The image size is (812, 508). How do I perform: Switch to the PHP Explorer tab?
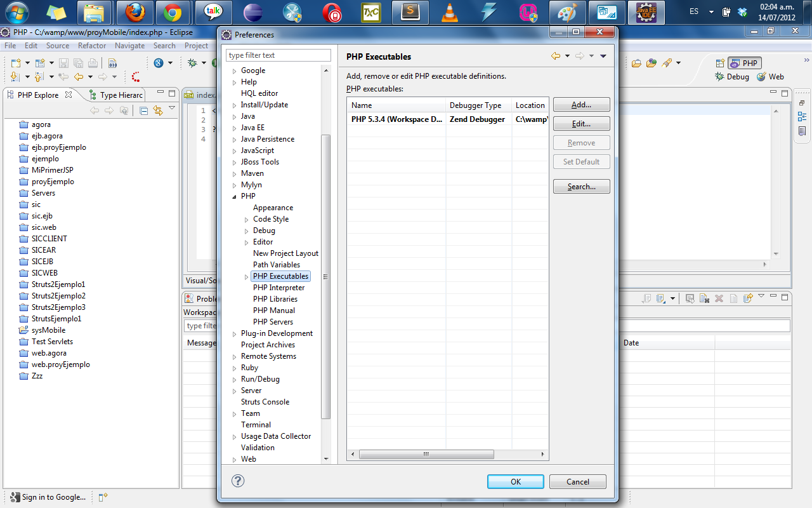38,95
